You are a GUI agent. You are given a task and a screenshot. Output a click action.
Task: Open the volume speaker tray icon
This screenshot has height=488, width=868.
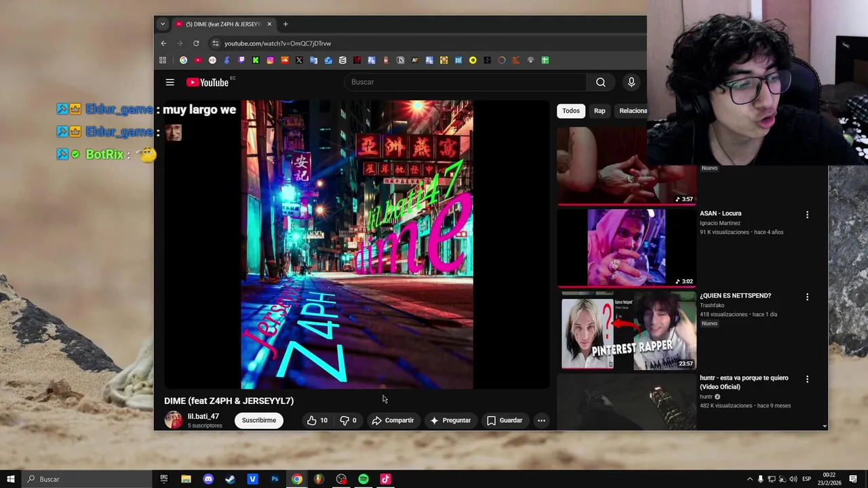click(793, 479)
